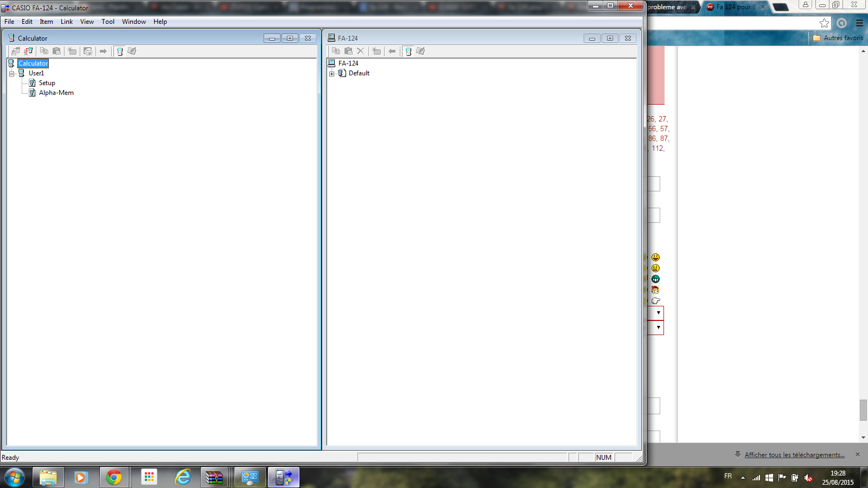Viewport: 868px width, 488px height.
Task: Open Windows Explorer from taskbar
Action: [48, 478]
